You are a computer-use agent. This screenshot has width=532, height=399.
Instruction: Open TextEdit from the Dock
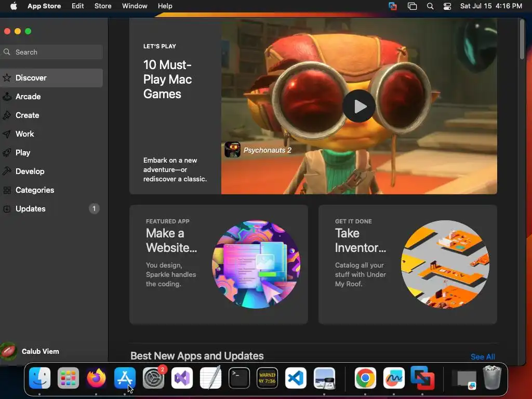pyautogui.click(x=210, y=378)
